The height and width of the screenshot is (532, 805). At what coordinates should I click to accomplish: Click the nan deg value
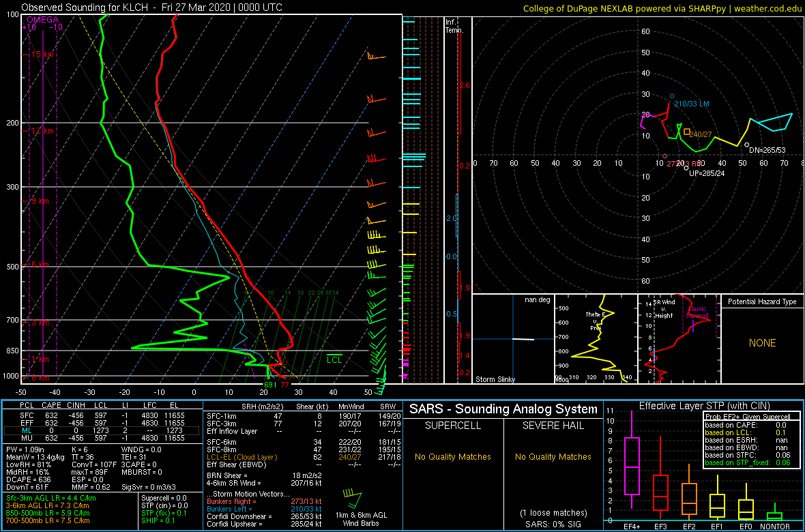click(537, 299)
